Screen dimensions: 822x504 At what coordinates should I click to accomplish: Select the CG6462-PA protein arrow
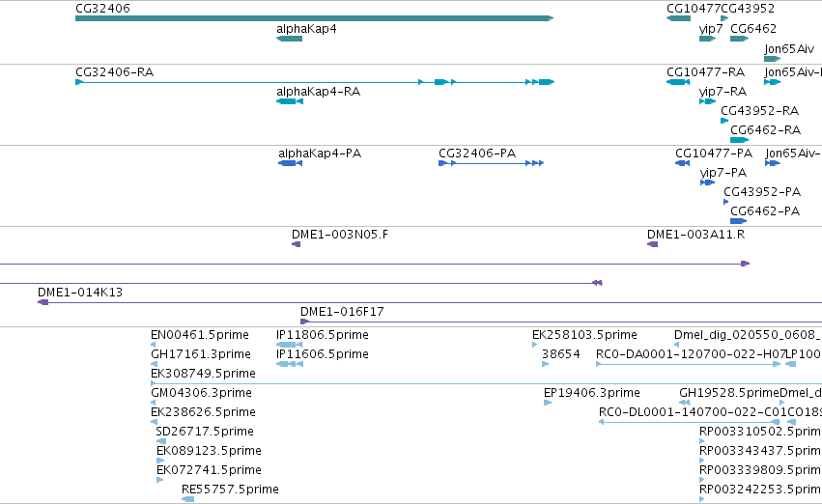(x=738, y=221)
